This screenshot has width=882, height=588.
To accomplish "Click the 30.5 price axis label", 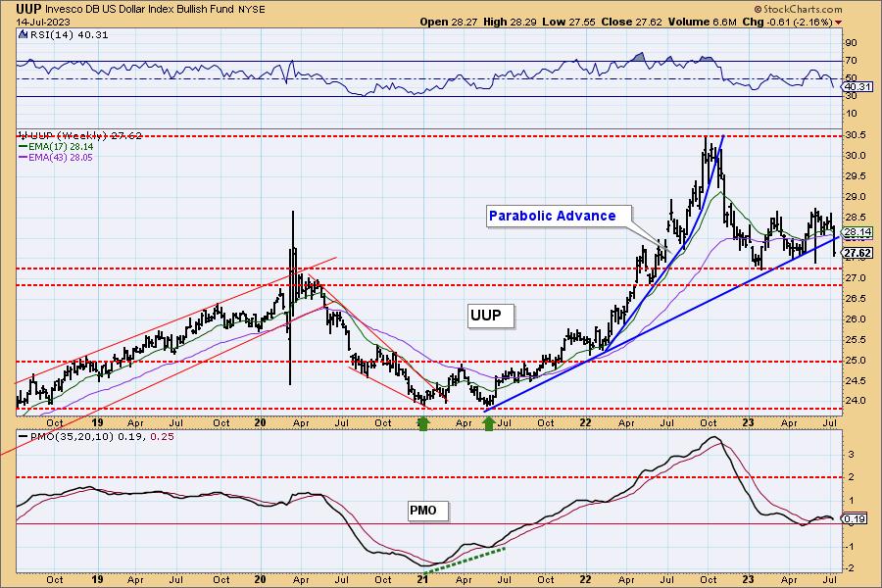I will coord(856,135).
